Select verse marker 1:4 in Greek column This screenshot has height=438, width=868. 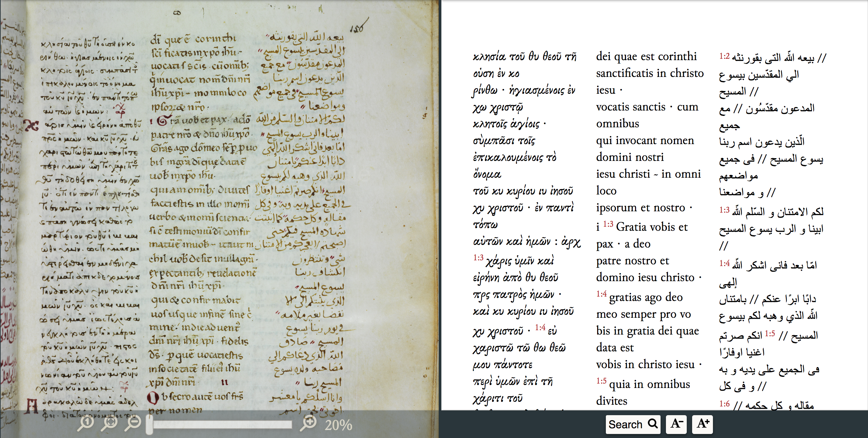point(540,327)
